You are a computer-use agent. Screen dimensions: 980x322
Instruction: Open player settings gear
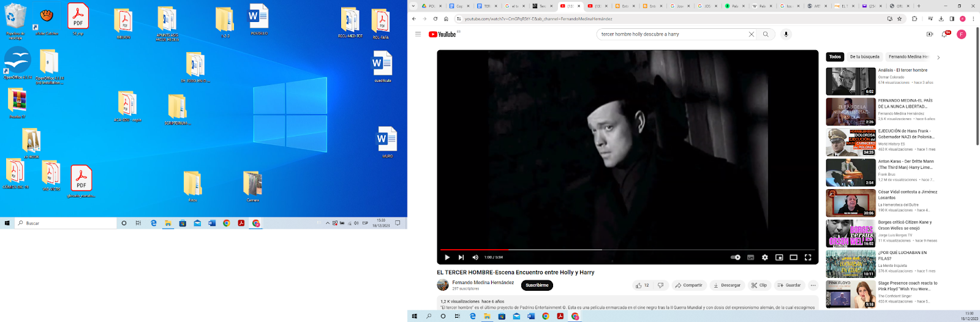pyautogui.click(x=765, y=258)
